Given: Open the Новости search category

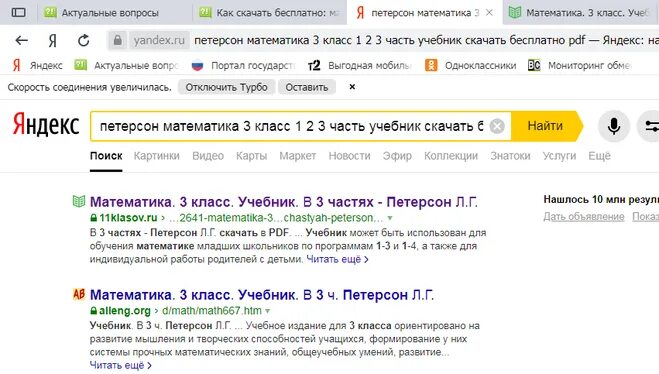Looking at the screenshot, I should tap(349, 156).
